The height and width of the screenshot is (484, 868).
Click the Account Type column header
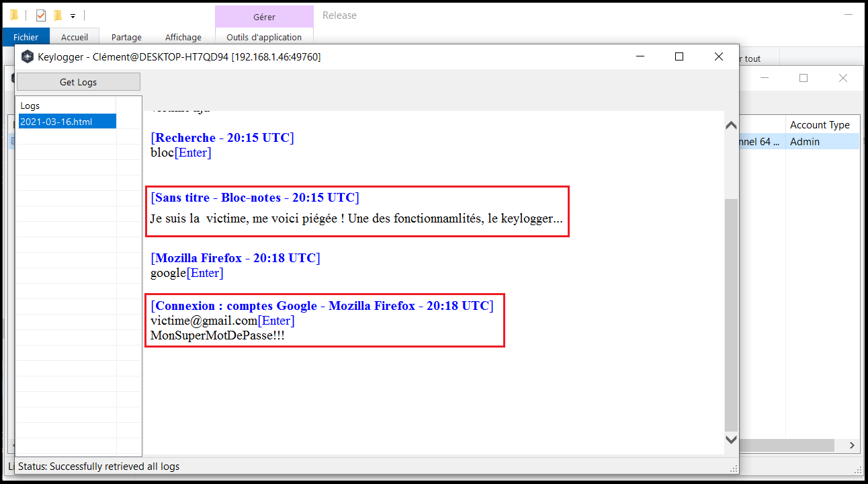820,125
